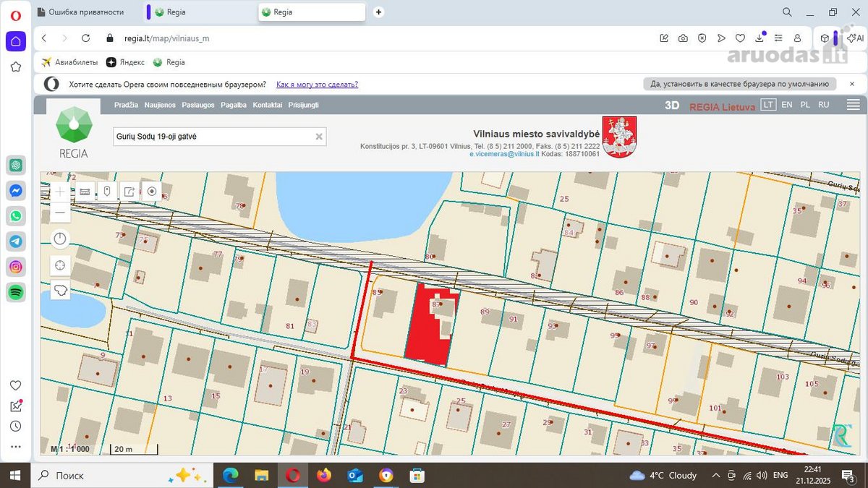
Task: Clear the address search field with X
Action: pyautogui.click(x=319, y=136)
